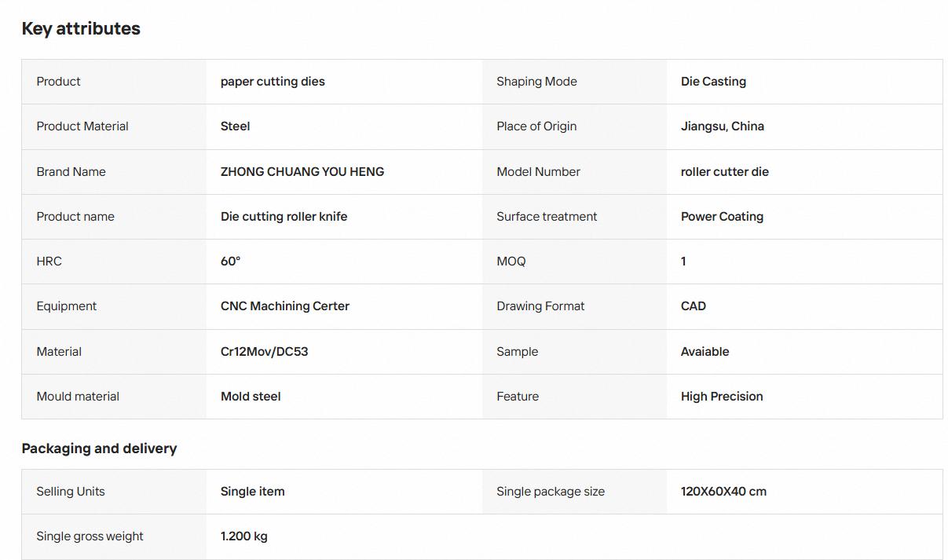The width and height of the screenshot is (948, 560).
Task: Click the 1.200 kg gross weight value
Action: coord(243,536)
